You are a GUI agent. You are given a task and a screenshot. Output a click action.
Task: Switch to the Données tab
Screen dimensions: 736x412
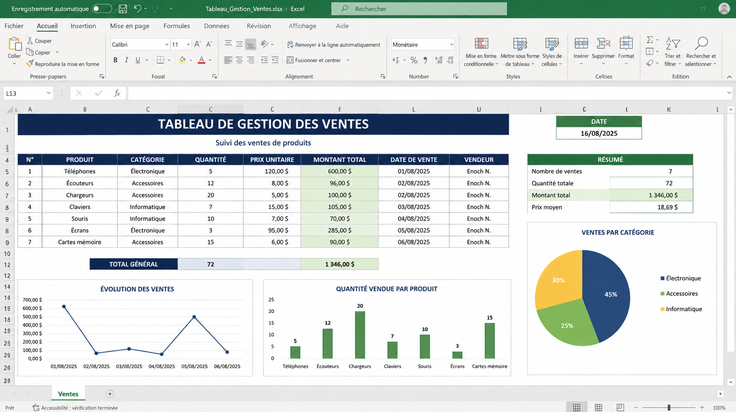(x=216, y=26)
